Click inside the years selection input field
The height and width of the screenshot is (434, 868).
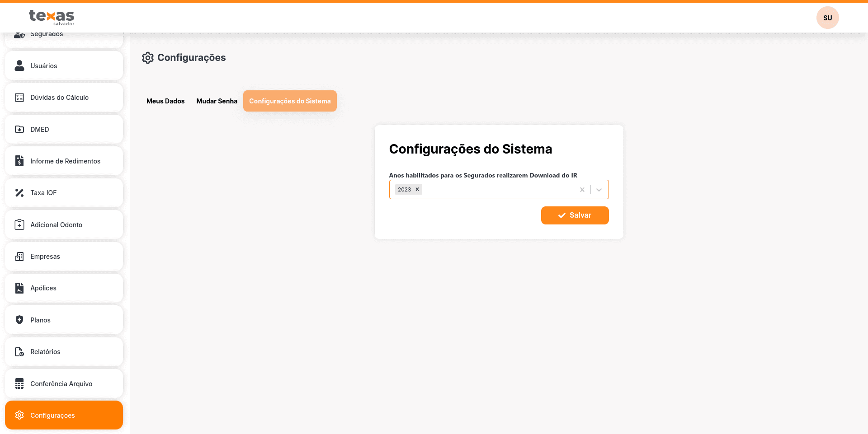497,190
